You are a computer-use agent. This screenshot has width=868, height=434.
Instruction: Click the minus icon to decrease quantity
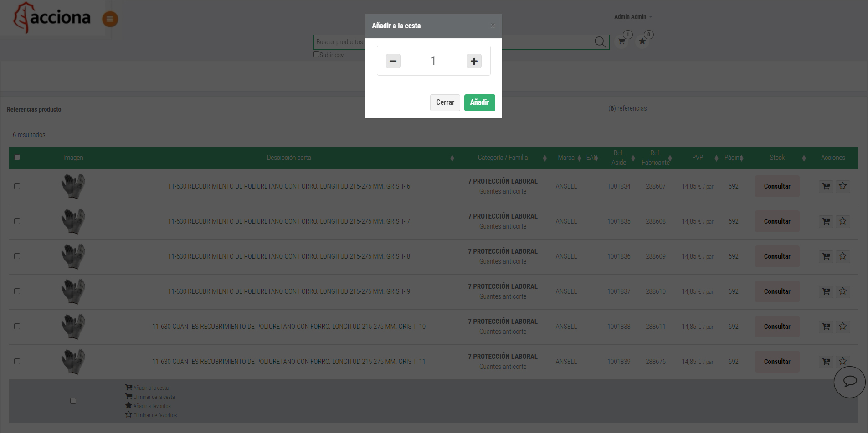(393, 61)
